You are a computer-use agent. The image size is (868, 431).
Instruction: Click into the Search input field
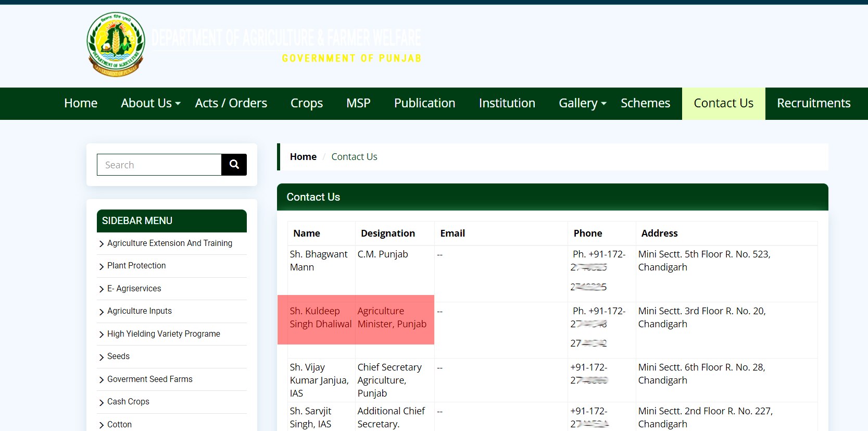[x=159, y=165]
